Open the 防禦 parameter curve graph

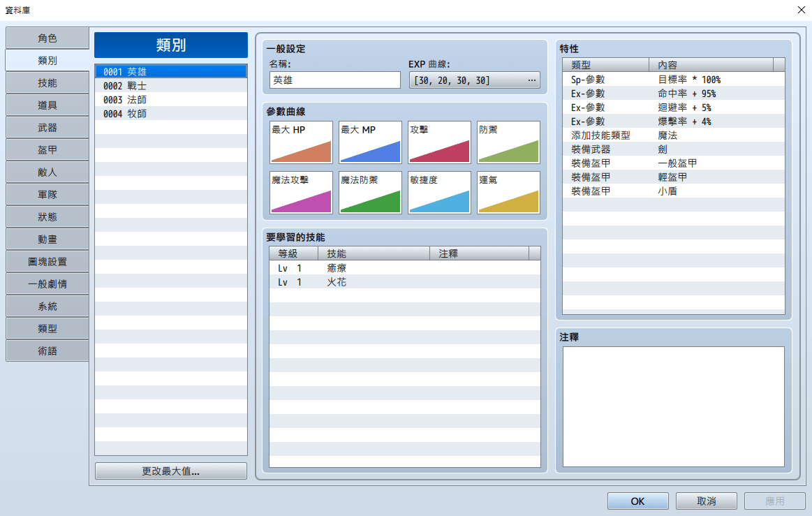(x=508, y=142)
